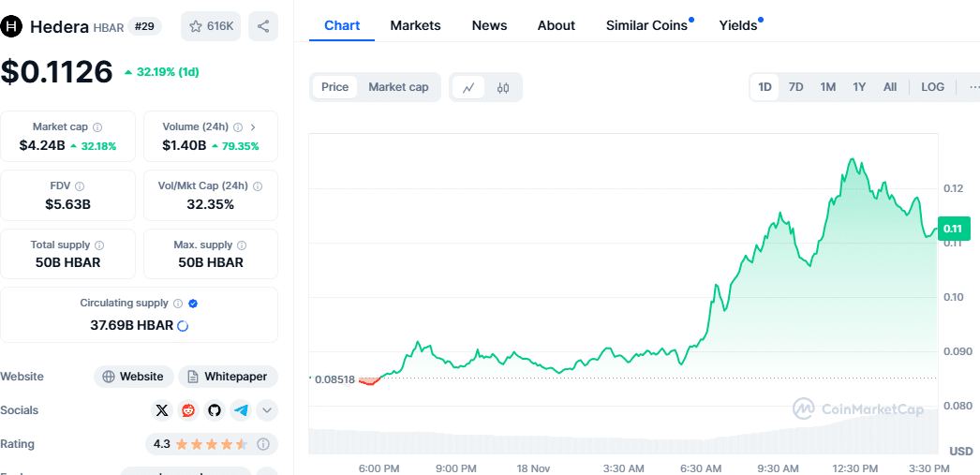Open the Chart tab
This screenshot has width=980, height=475.
[342, 25]
